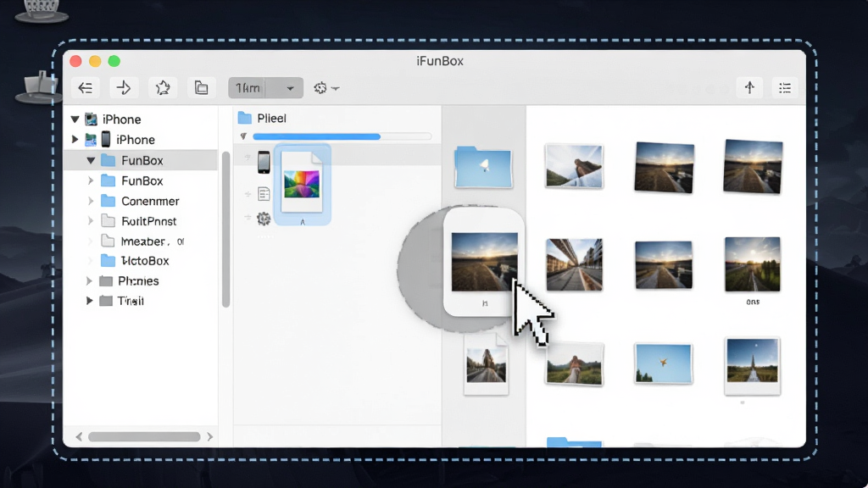Select the thumbnail of person in field
Screen dimensions: 868x488
(574, 363)
